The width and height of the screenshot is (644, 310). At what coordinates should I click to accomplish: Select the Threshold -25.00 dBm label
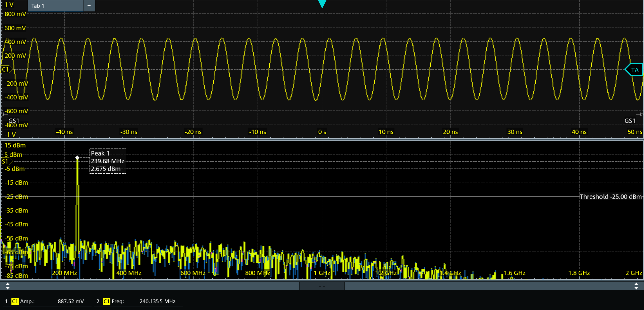point(610,197)
